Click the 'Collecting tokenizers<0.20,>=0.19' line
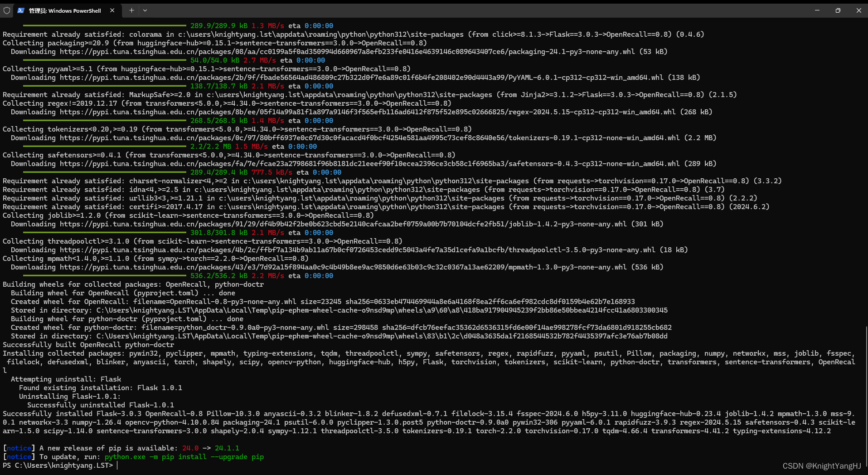 237,129
